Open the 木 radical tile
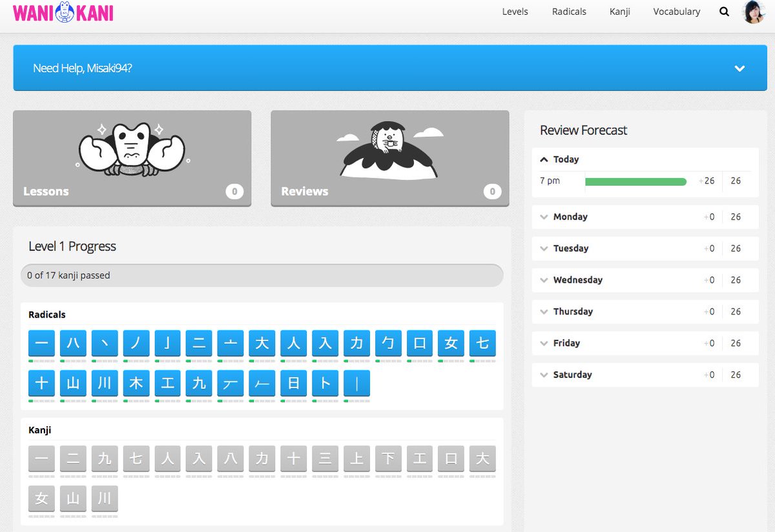This screenshot has width=775, height=532. tap(136, 383)
